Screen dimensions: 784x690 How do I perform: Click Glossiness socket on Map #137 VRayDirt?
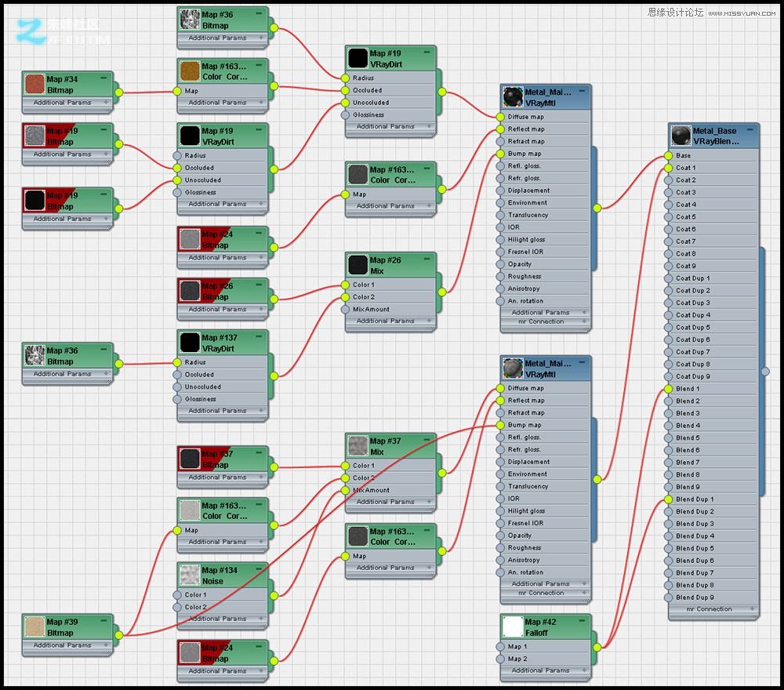[x=177, y=399]
